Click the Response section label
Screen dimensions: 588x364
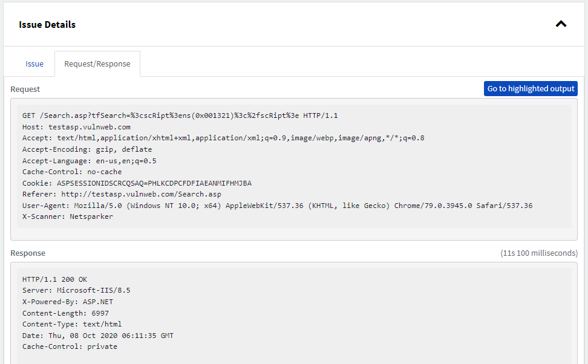[28, 253]
